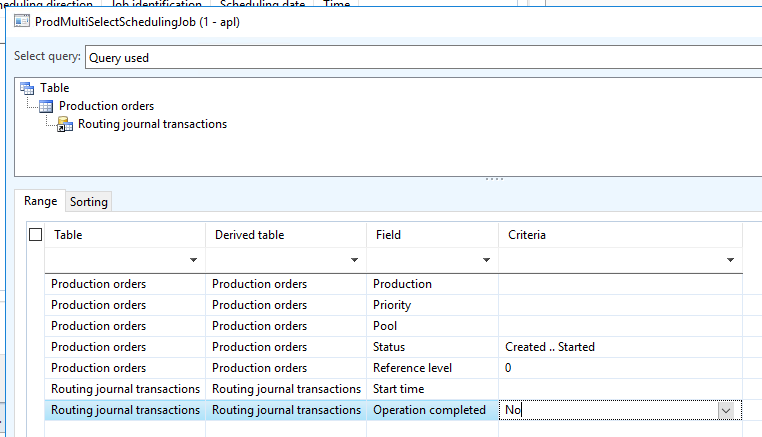
Task: Switch to the Sorting tab
Action: pyautogui.click(x=88, y=202)
